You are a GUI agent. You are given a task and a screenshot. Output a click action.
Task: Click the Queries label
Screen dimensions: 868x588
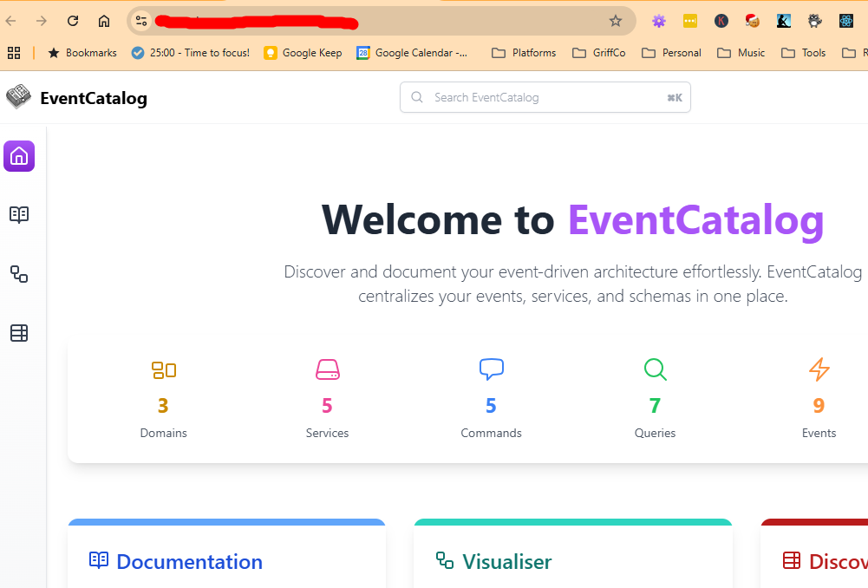(655, 433)
